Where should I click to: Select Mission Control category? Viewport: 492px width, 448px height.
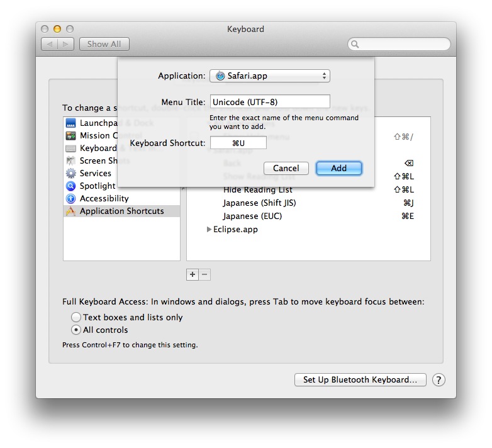tap(122, 135)
